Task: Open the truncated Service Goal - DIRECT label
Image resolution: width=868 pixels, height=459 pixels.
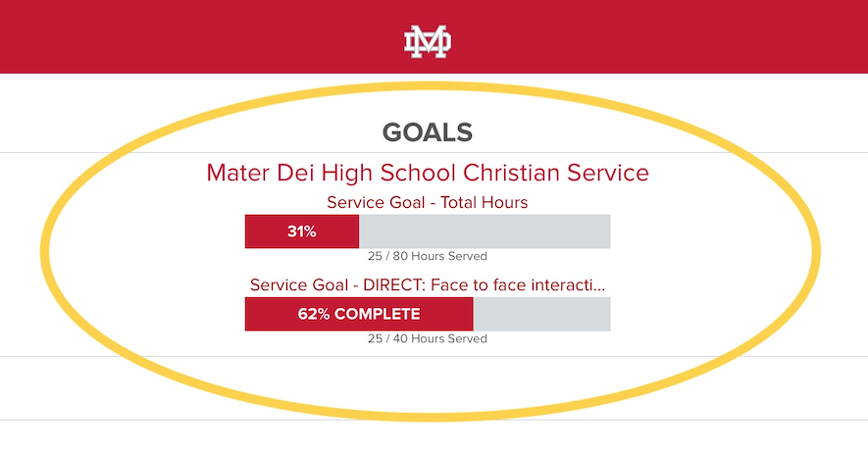Action: click(428, 285)
